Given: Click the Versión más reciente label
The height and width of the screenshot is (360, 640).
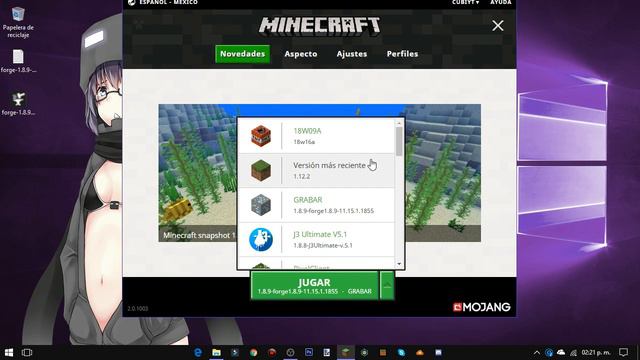Looking at the screenshot, I should [329, 165].
